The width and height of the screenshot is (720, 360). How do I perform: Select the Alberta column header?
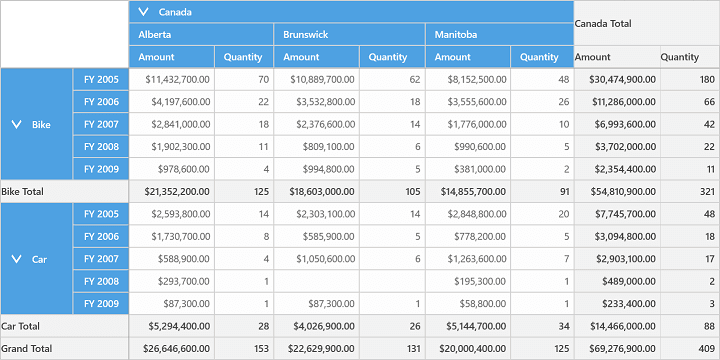[x=201, y=34]
